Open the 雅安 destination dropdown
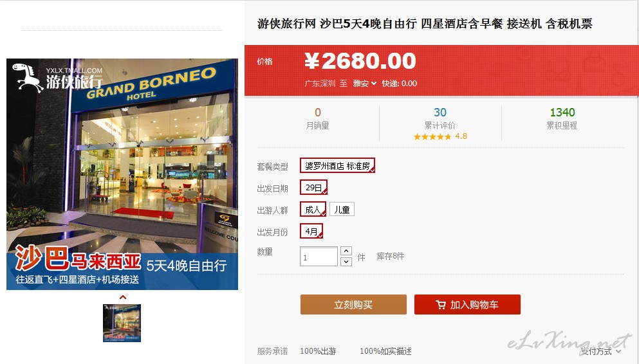639x364 pixels. coord(364,83)
